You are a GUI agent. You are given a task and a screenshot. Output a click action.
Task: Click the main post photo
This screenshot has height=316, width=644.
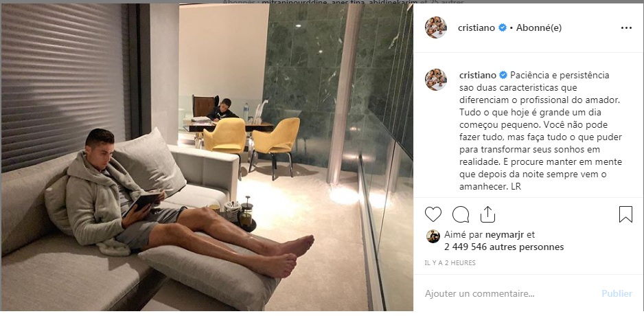click(207, 157)
